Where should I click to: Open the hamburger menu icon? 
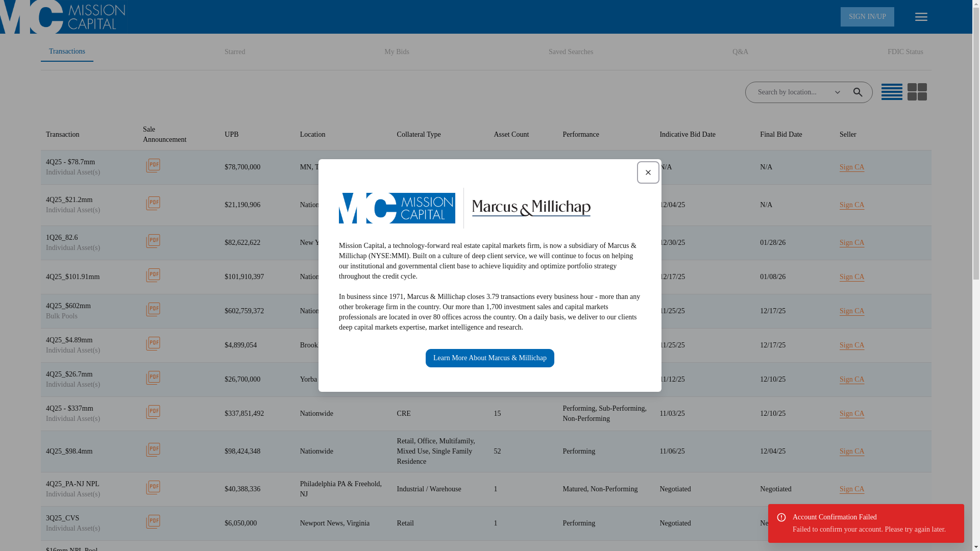(921, 17)
